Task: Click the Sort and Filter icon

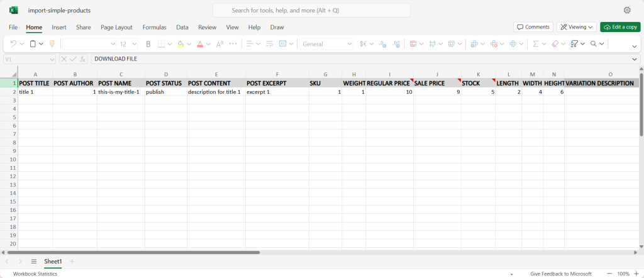Action: (x=574, y=44)
